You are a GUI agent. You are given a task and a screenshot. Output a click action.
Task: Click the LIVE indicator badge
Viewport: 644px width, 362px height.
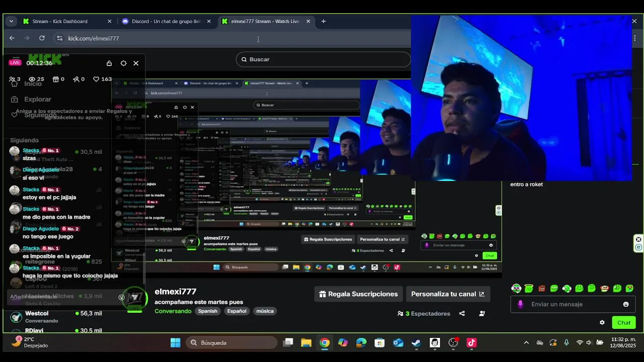point(15,63)
